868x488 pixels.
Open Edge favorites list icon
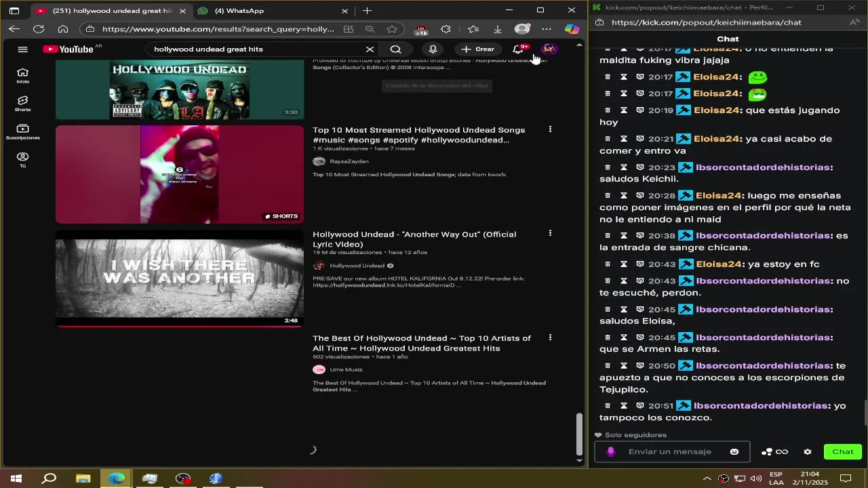473,29
